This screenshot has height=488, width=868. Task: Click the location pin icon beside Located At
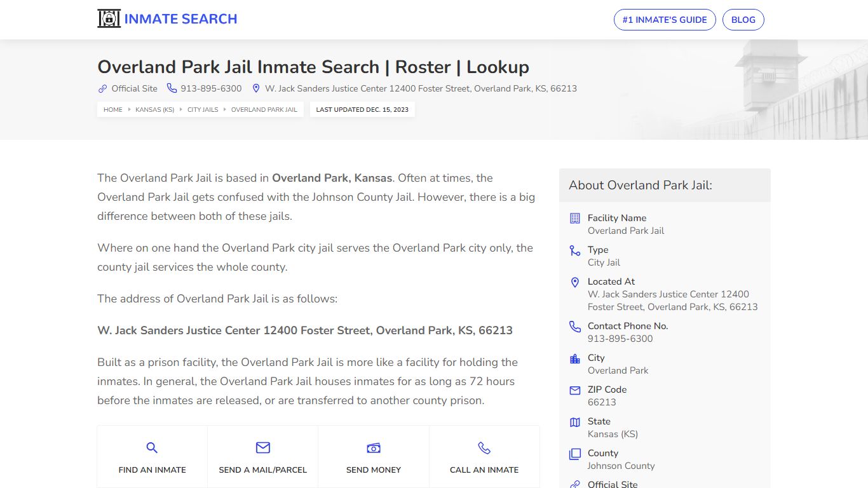click(x=575, y=282)
